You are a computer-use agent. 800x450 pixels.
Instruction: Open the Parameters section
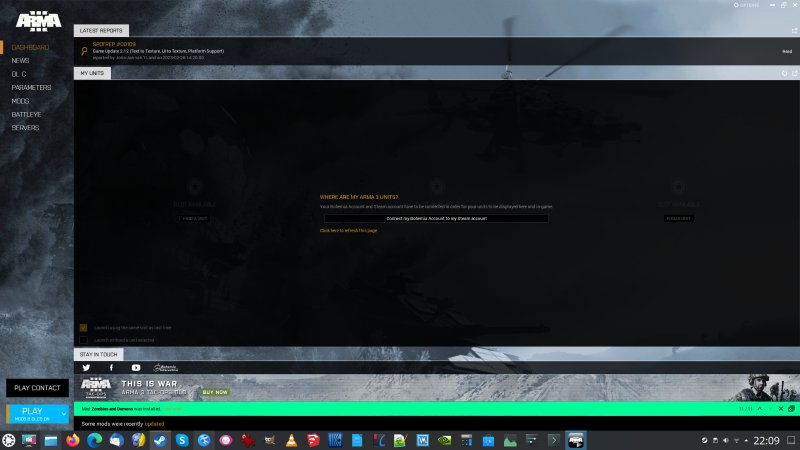point(31,88)
